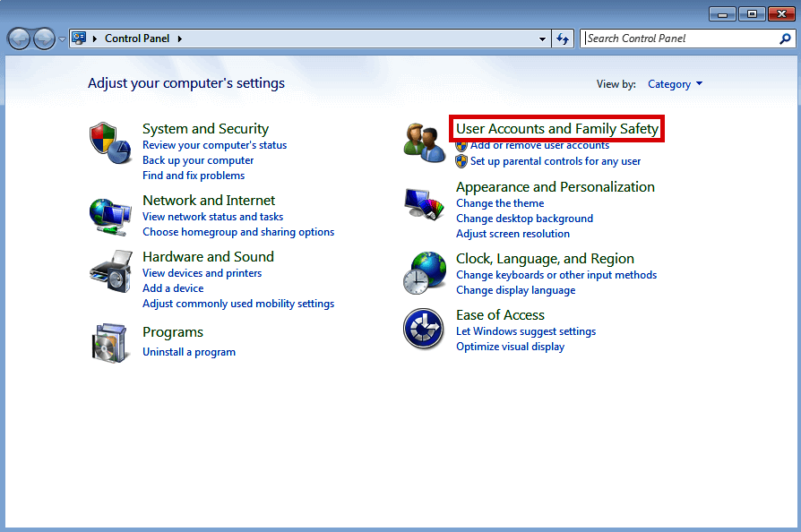Open Adjust screen resolution
This screenshot has height=532, width=801.
click(512, 234)
